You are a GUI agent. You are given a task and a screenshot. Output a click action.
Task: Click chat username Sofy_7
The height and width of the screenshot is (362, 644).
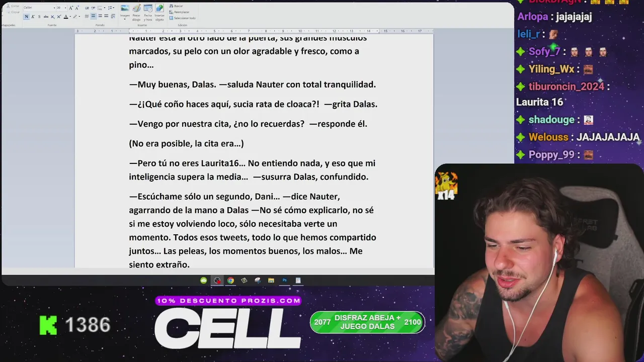click(x=544, y=52)
